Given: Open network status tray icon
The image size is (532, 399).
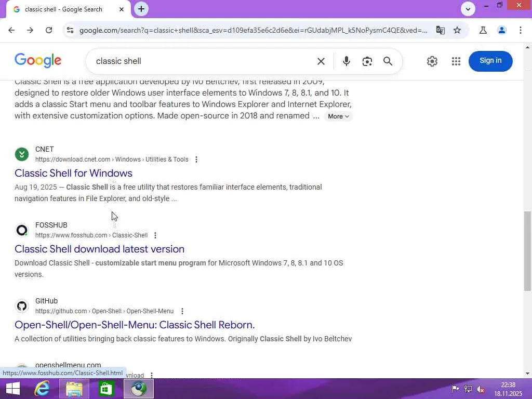Looking at the screenshot, I should coord(468,389).
